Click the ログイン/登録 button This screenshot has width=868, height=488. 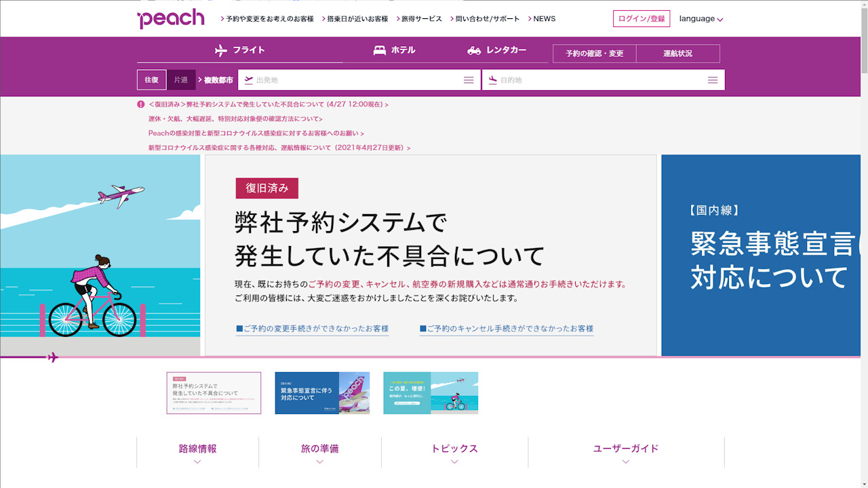(x=642, y=18)
